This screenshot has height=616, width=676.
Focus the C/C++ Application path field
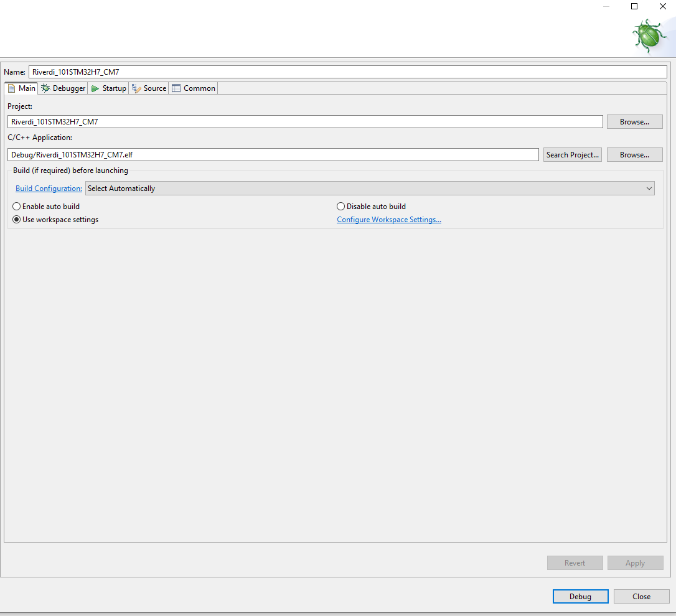273,155
